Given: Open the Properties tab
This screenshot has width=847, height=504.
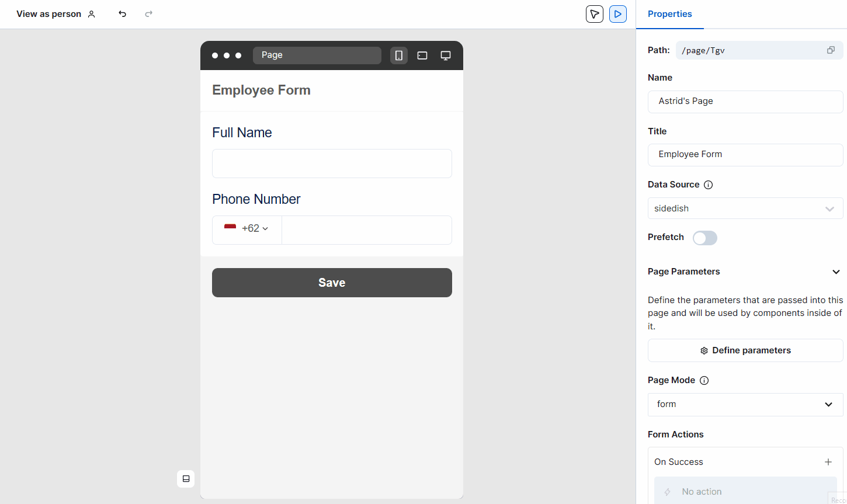Looking at the screenshot, I should (x=670, y=14).
